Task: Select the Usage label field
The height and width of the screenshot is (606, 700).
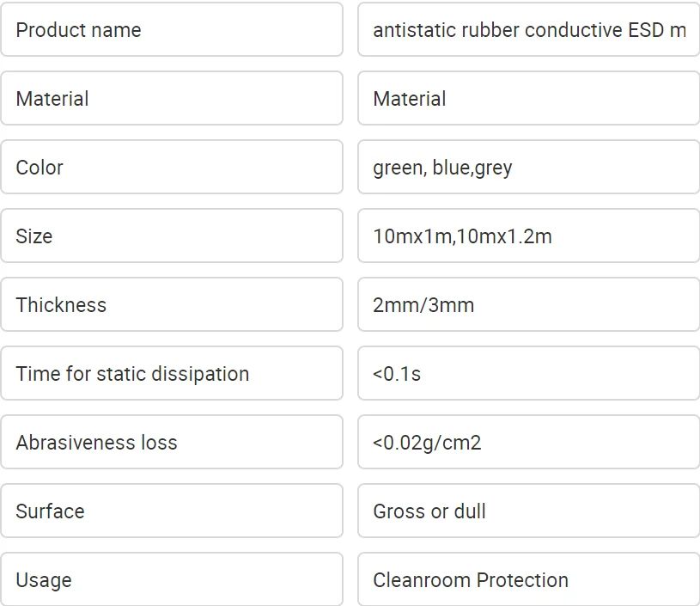Action: [x=172, y=580]
